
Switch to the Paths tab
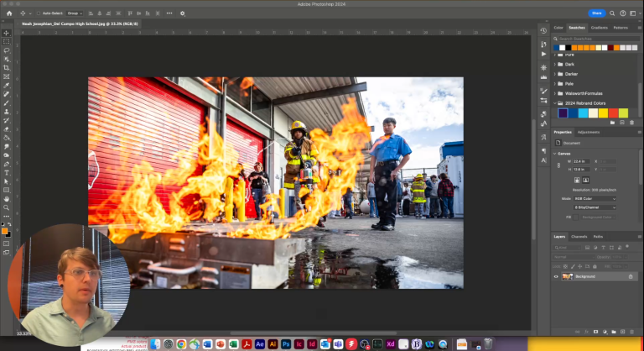(598, 237)
